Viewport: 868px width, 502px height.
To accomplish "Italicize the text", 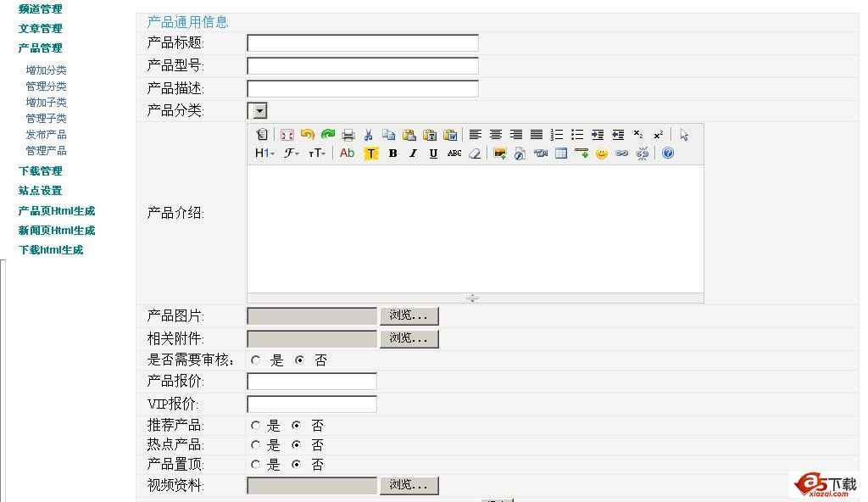I will click(413, 153).
